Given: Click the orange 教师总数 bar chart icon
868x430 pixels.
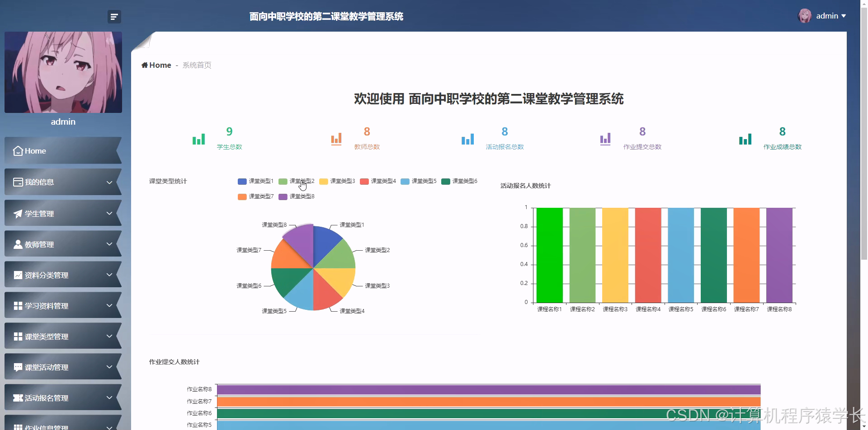Looking at the screenshot, I should (x=336, y=139).
